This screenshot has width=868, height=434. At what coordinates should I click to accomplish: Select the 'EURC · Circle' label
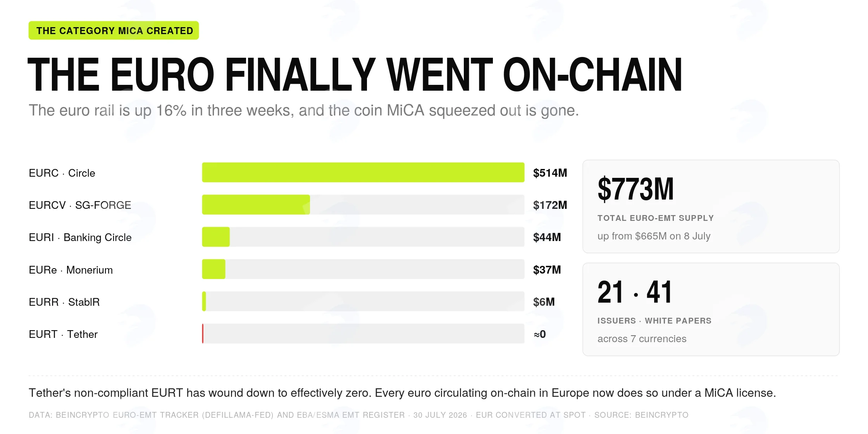[62, 173]
